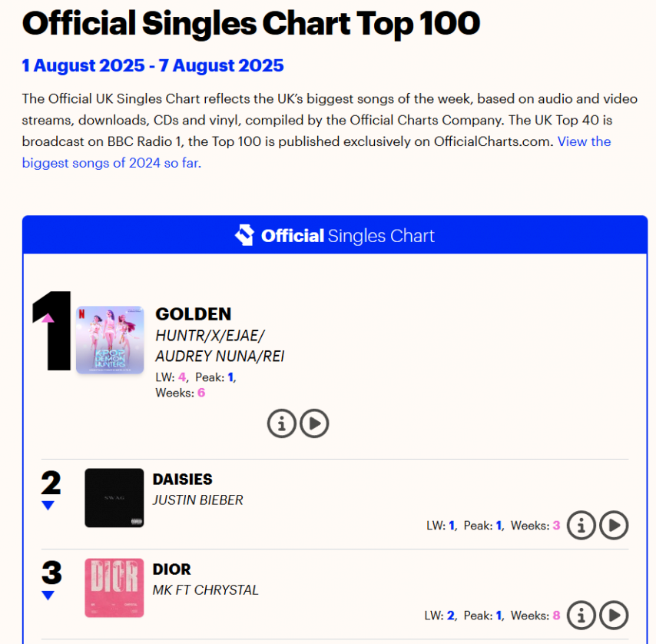The height and width of the screenshot is (644, 656).
Task: Open the KPop Demon Hunters cover art
Action: tap(110, 340)
